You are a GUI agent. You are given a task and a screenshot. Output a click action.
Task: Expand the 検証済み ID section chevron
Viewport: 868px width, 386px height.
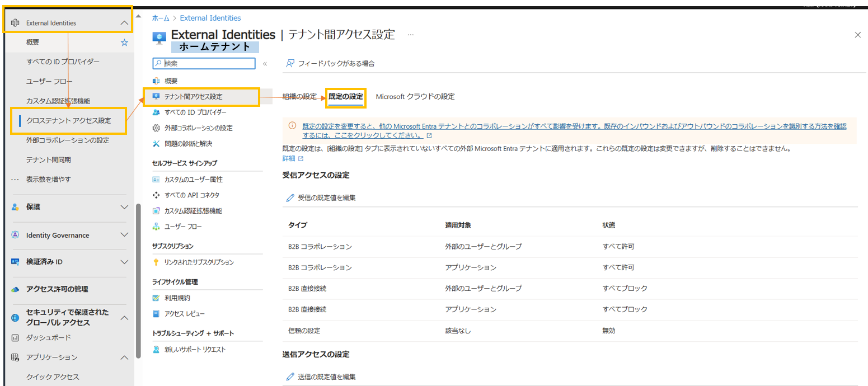(124, 262)
